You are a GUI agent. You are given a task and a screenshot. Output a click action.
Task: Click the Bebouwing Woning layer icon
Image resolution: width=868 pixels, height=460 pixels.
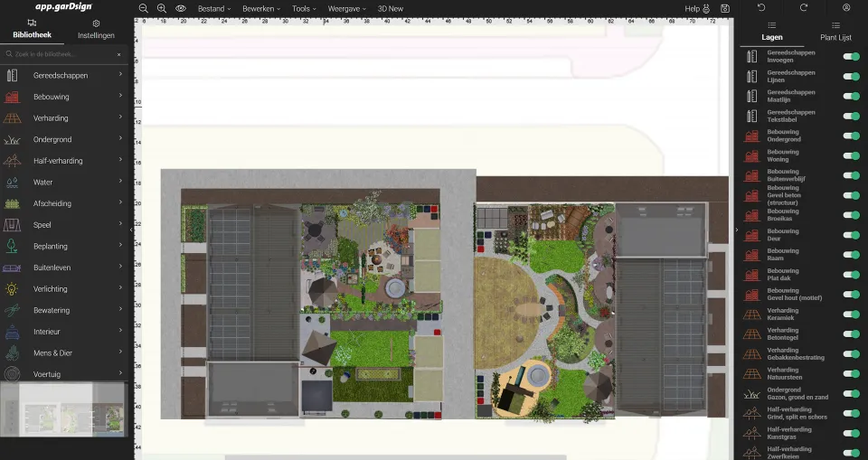[x=751, y=155]
